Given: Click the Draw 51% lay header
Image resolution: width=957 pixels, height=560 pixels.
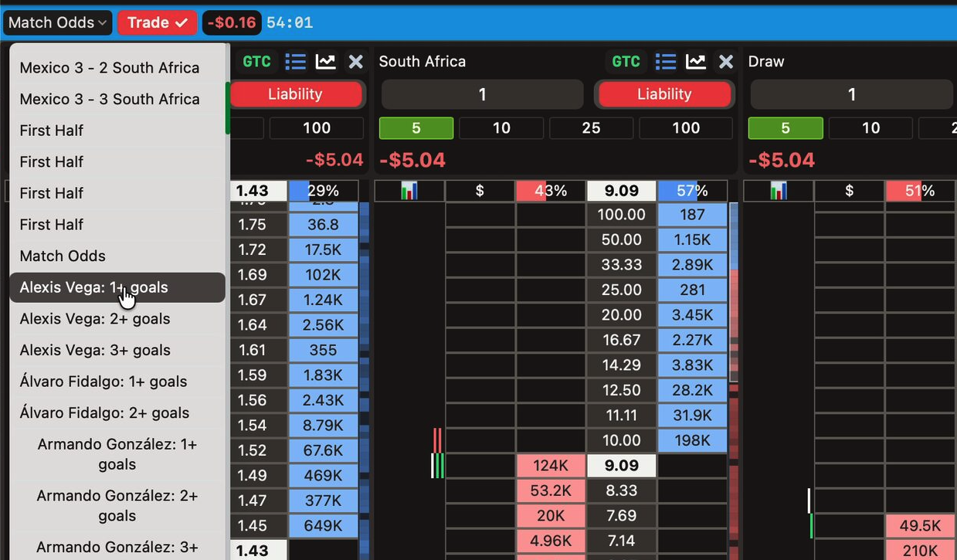Looking at the screenshot, I should click(919, 191).
